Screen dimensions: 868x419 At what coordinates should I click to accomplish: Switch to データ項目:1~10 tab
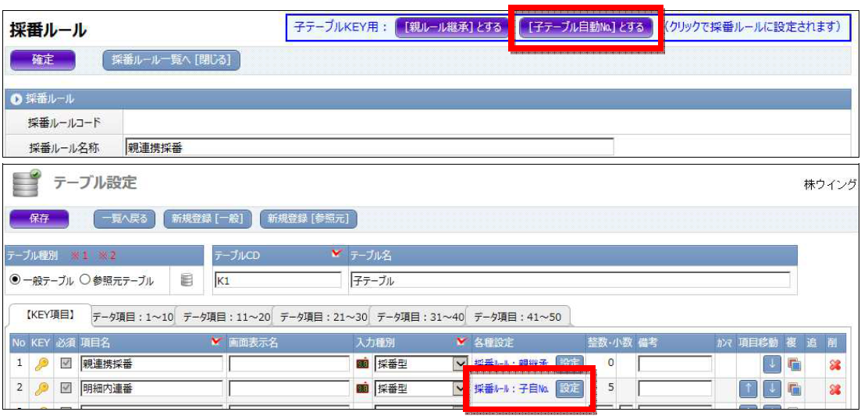coord(133,316)
